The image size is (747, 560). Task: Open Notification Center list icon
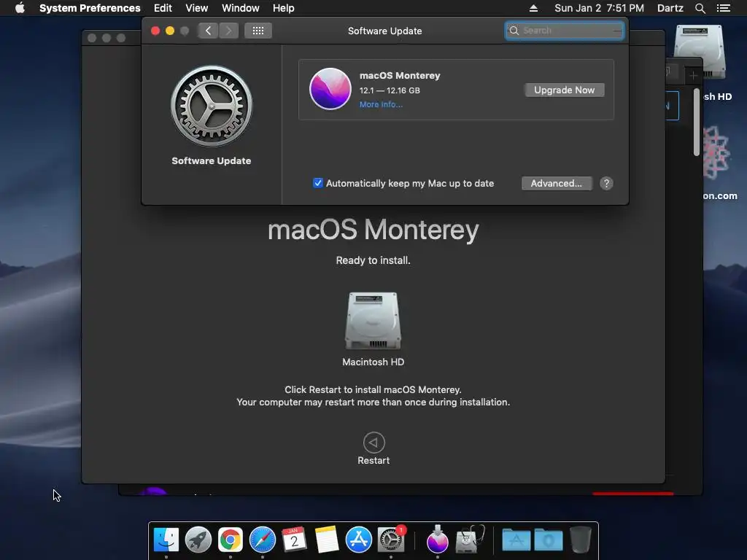pyautogui.click(x=723, y=8)
